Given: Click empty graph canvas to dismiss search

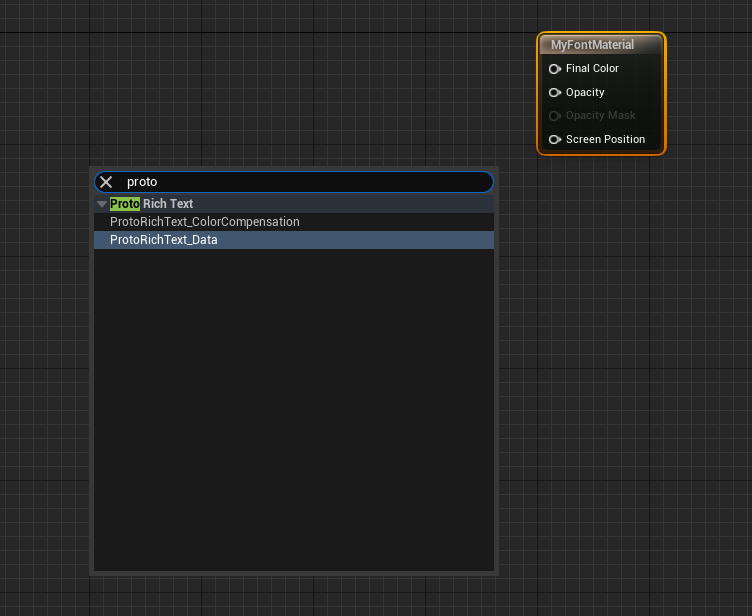Looking at the screenshot, I should (620, 400).
